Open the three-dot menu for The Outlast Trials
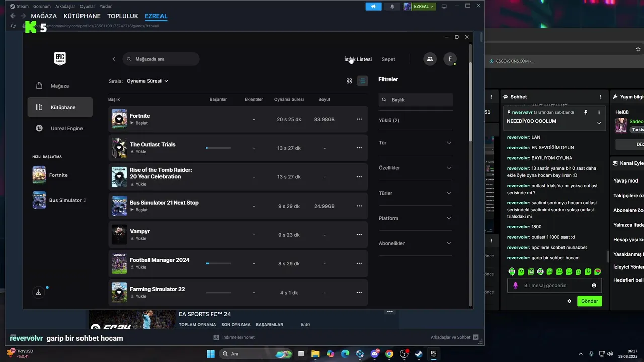644x362 pixels. pyautogui.click(x=359, y=148)
